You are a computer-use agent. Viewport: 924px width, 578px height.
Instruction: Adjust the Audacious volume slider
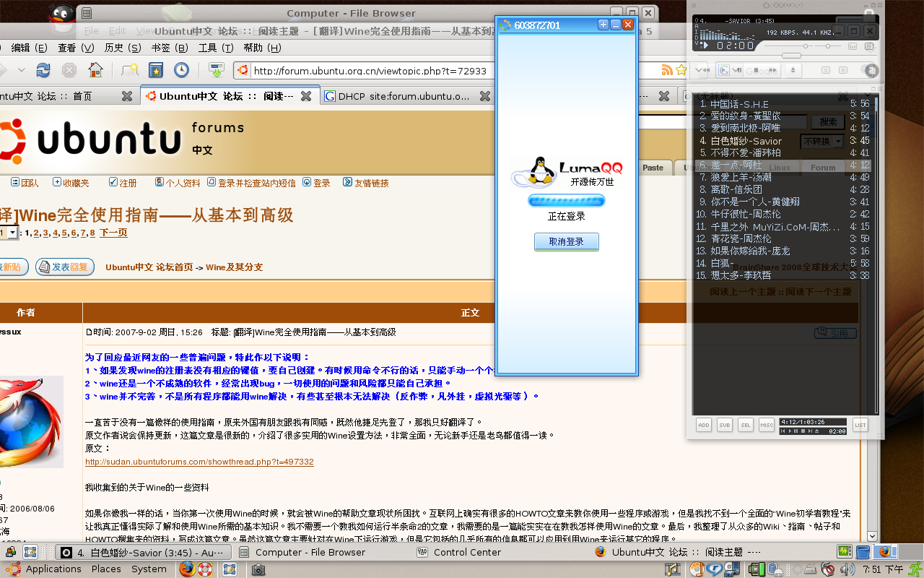click(x=788, y=46)
